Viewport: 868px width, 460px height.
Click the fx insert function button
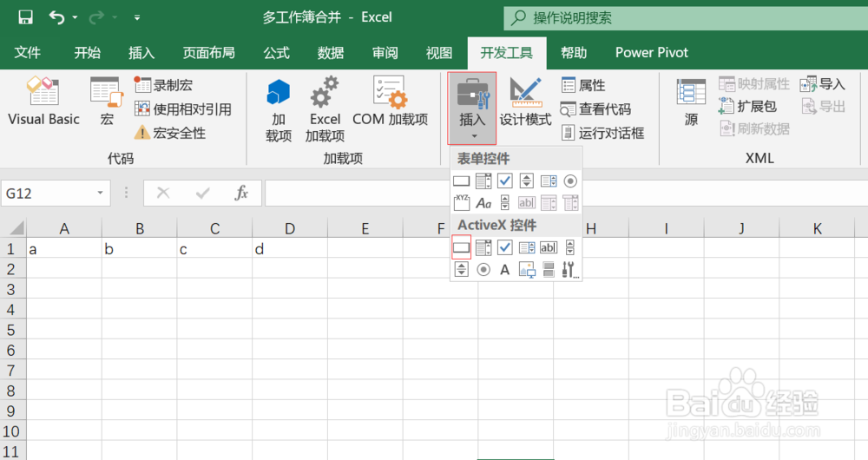(241, 194)
